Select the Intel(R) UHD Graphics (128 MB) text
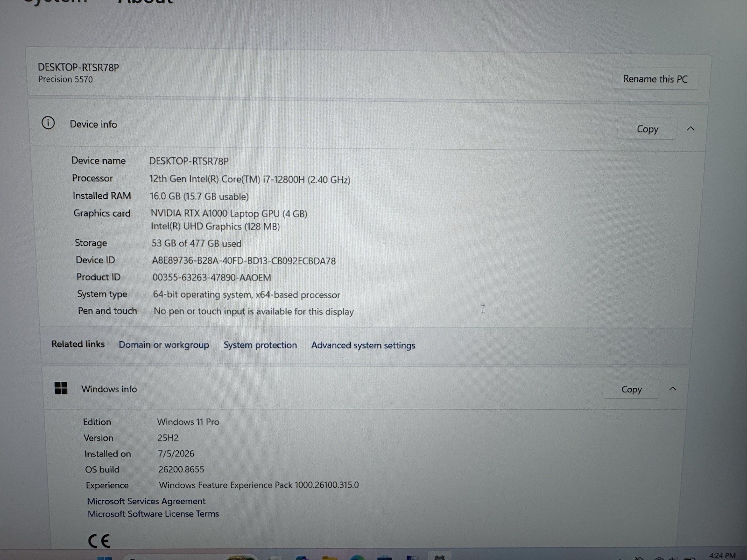Viewport: 747px width, 560px height. tap(215, 227)
